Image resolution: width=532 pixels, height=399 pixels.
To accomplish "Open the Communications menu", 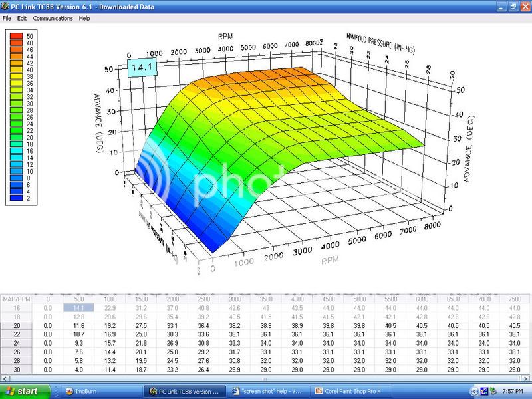I will [x=53, y=19].
